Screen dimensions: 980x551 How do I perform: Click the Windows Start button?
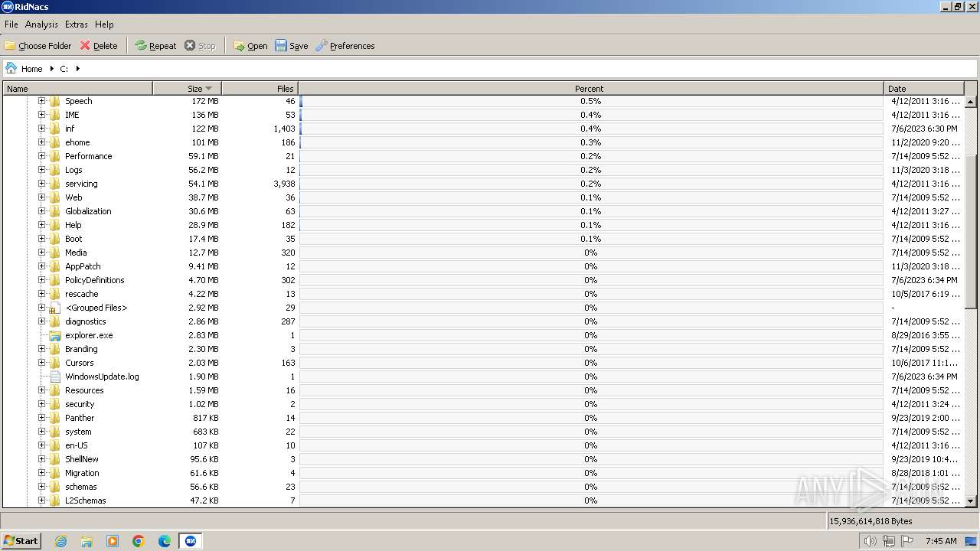pos(21,541)
